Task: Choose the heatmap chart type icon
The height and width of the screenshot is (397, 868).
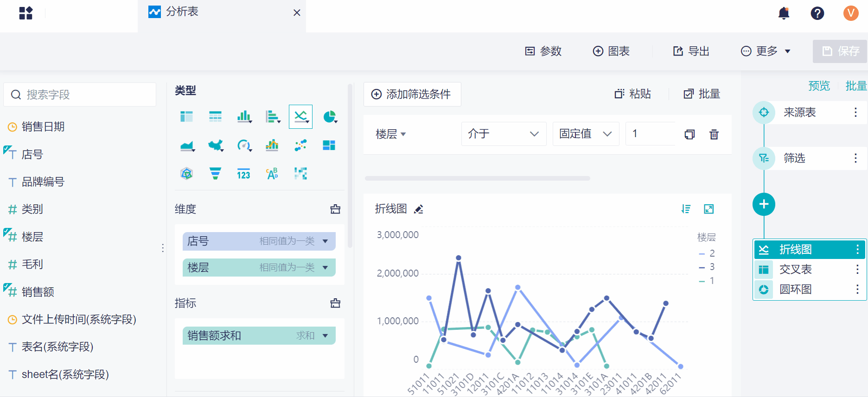Action: pos(300,174)
